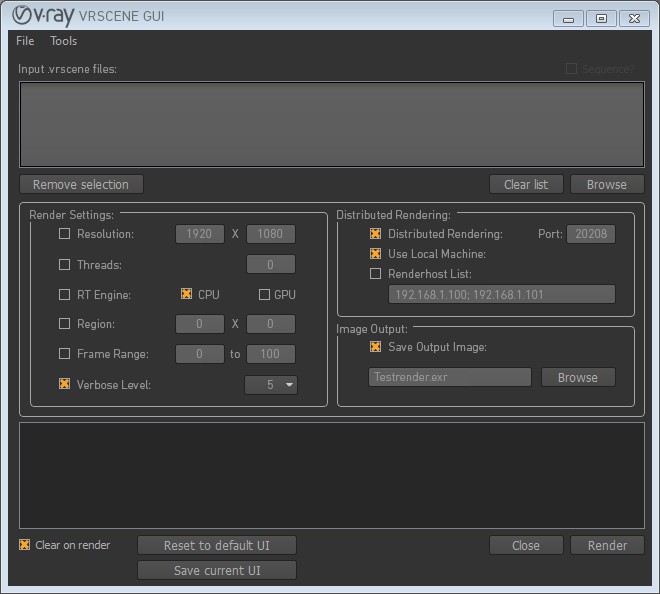660x594 pixels.
Task: Browse for output image location
Action: click(578, 377)
